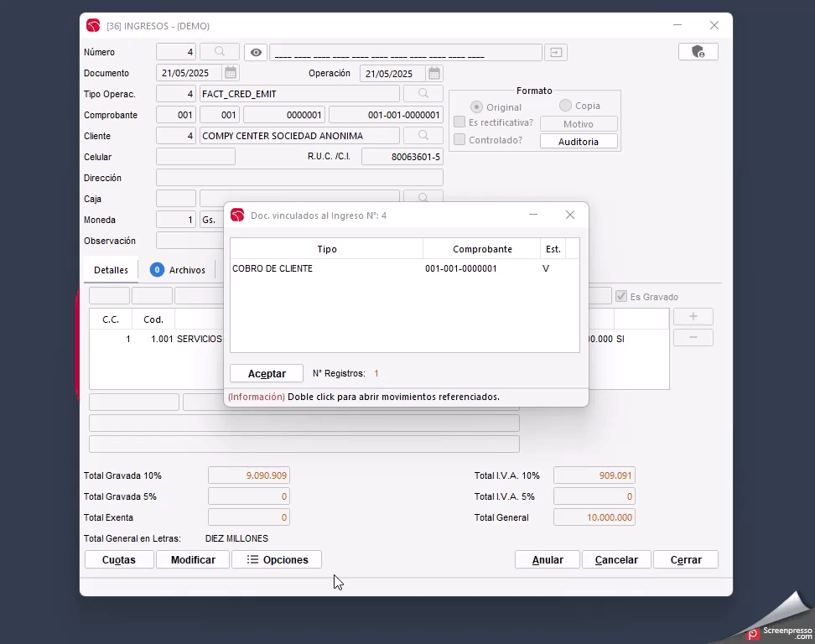Open the Operación date calendar picker

pos(433,74)
